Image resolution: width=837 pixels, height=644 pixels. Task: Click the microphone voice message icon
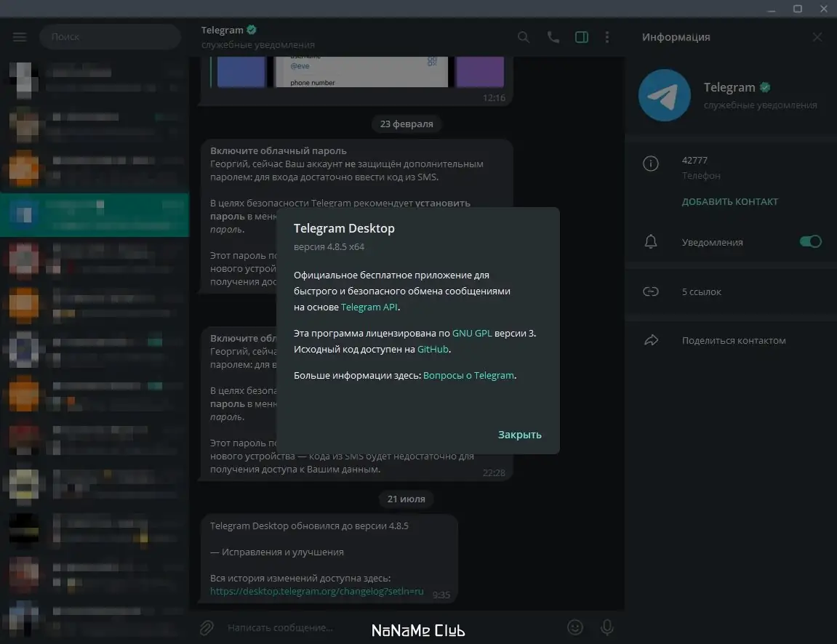(607, 627)
